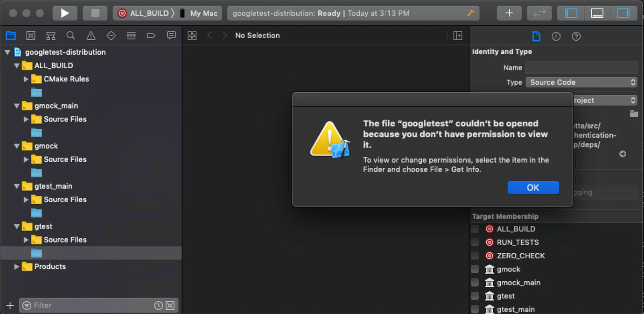Click the Target Membership section header
The image size is (644, 314).
(505, 216)
